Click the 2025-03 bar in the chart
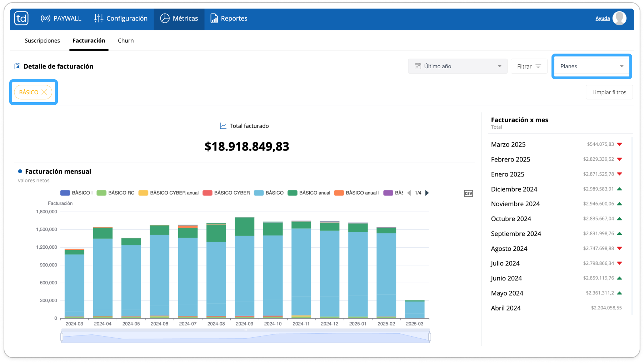 tap(415, 309)
